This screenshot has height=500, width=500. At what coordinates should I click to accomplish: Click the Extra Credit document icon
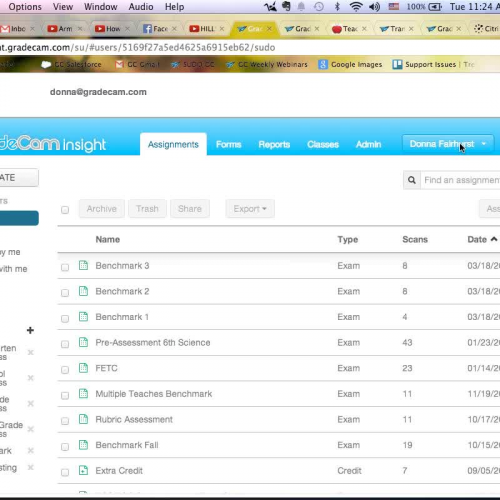83,470
